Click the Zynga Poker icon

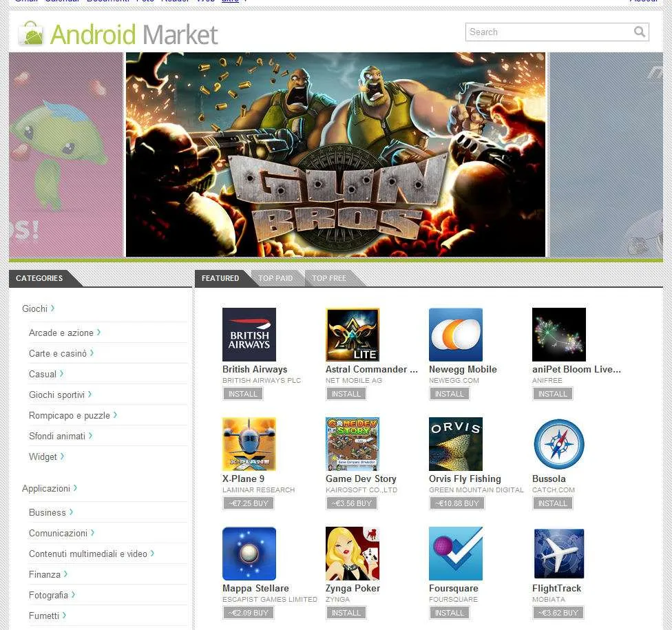tap(353, 554)
